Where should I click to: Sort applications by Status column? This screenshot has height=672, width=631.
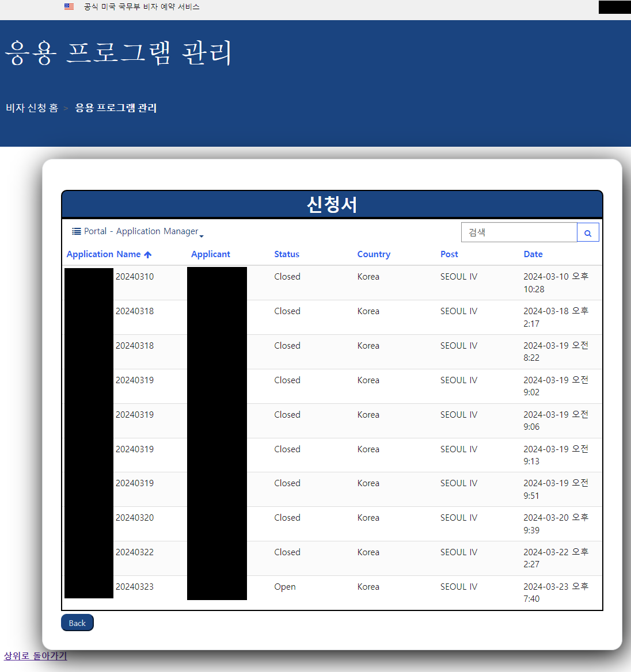286,254
